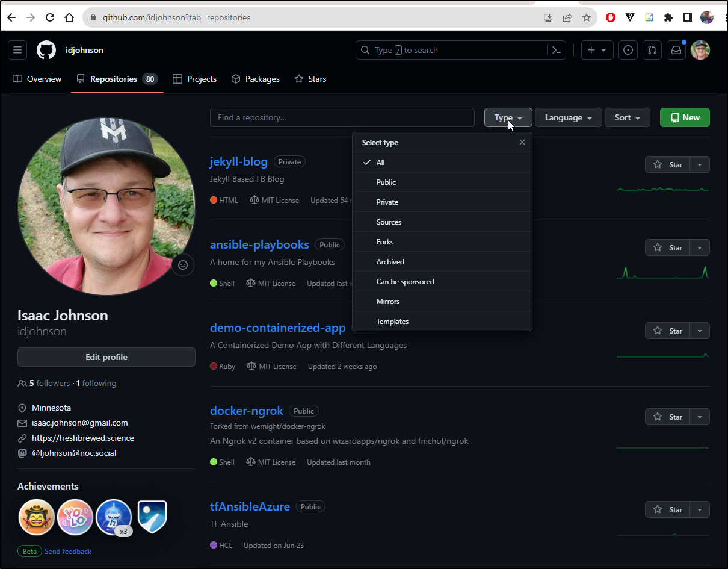728x569 pixels.
Task: Select the Archived type option
Action: pyautogui.click(x=442, y=262)
